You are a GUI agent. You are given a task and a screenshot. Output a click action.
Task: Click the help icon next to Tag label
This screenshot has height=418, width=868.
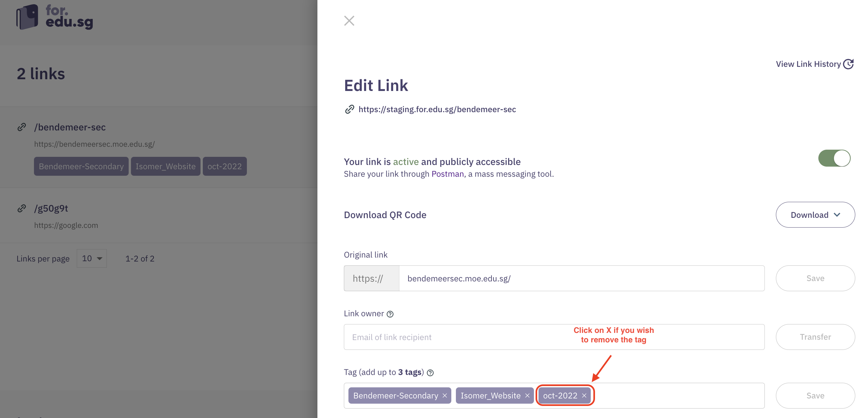click(430, 373)
